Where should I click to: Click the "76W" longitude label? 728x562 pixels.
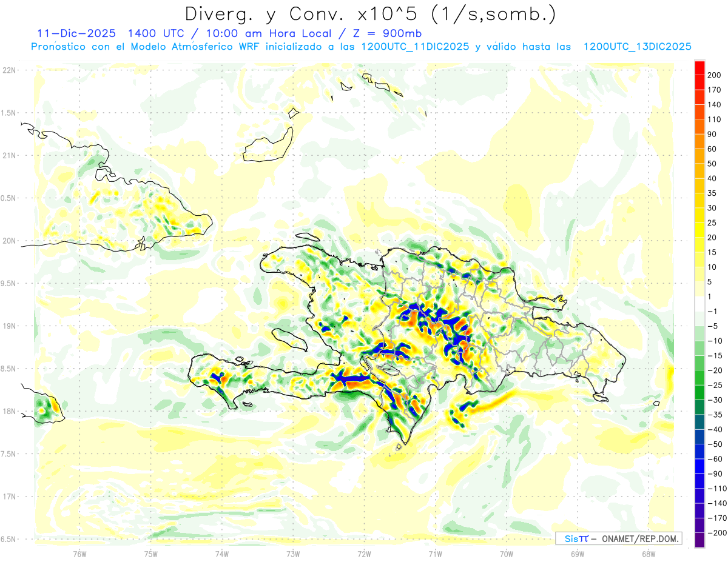point(79,554)
